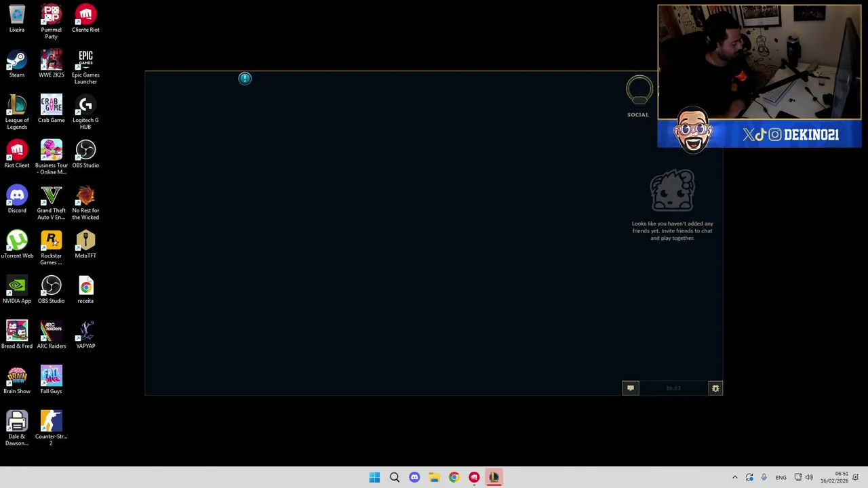Select the Grand Theft Auto V shortcut
Viewport: 868px width, 488px height.
pyautogui.click(x=51, y=203)
